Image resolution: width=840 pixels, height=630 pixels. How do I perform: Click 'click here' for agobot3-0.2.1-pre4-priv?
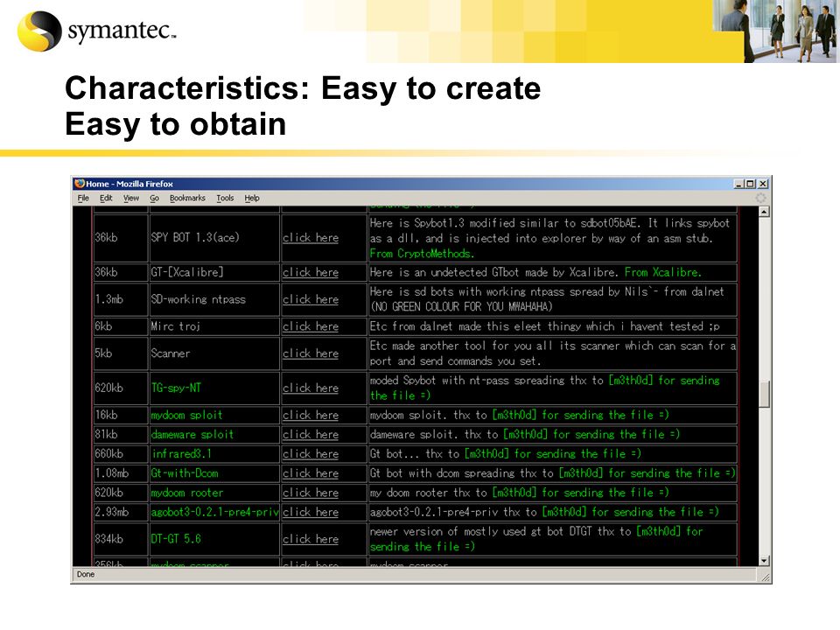[x=311, y=512]
